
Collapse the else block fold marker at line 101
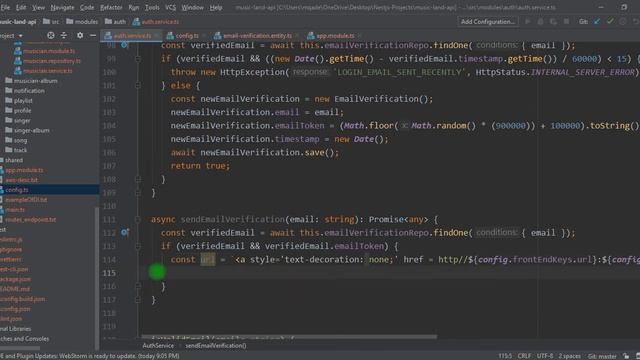[138, 85]
